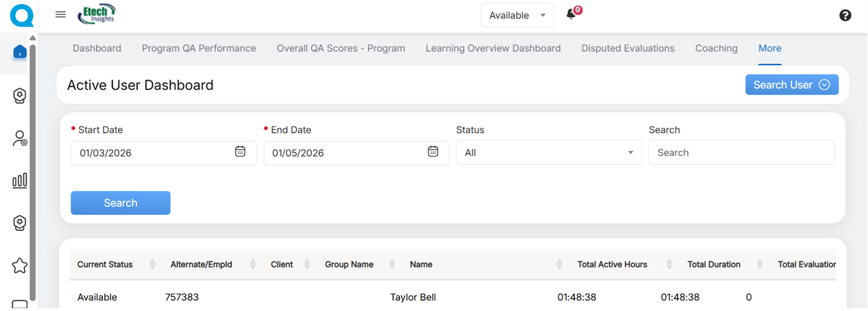The height and width of the screenshot is (311, 868).
Task: Click the Etech Insights logo
Action: click(97, 14)
